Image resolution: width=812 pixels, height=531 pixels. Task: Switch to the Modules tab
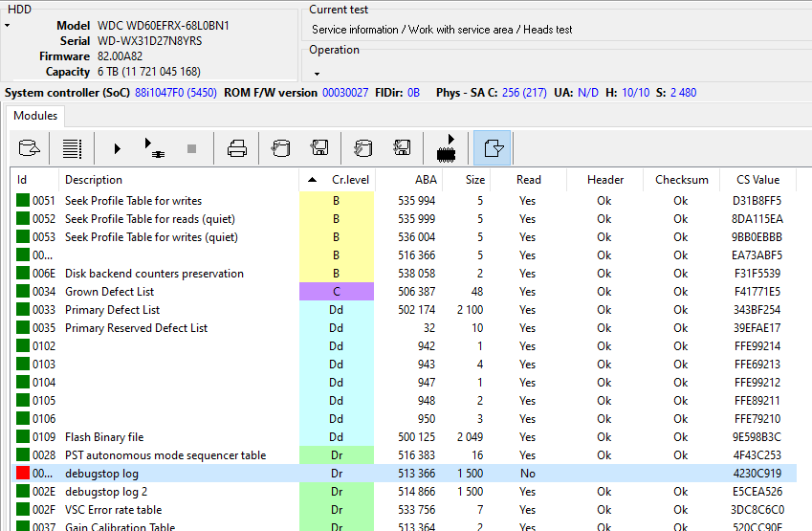35,116
